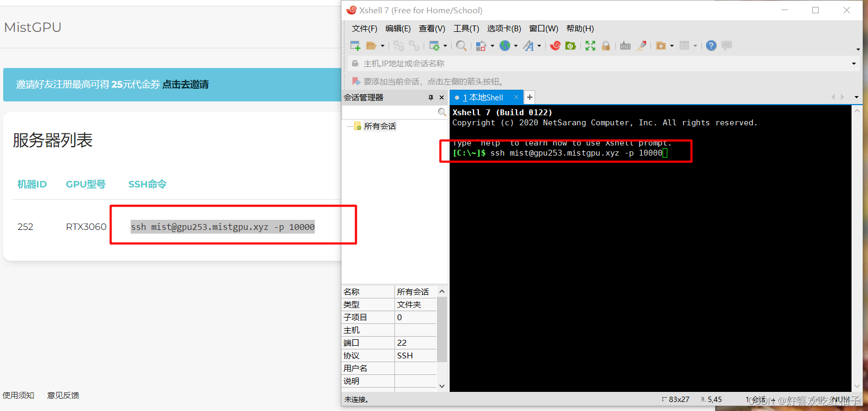Expand the encoding globe dropdown arrow

click(515, 46)
